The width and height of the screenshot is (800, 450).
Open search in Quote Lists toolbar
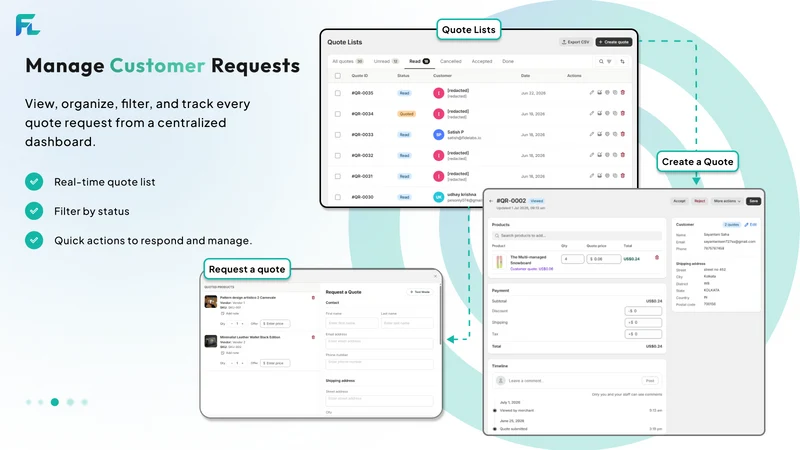601,61
